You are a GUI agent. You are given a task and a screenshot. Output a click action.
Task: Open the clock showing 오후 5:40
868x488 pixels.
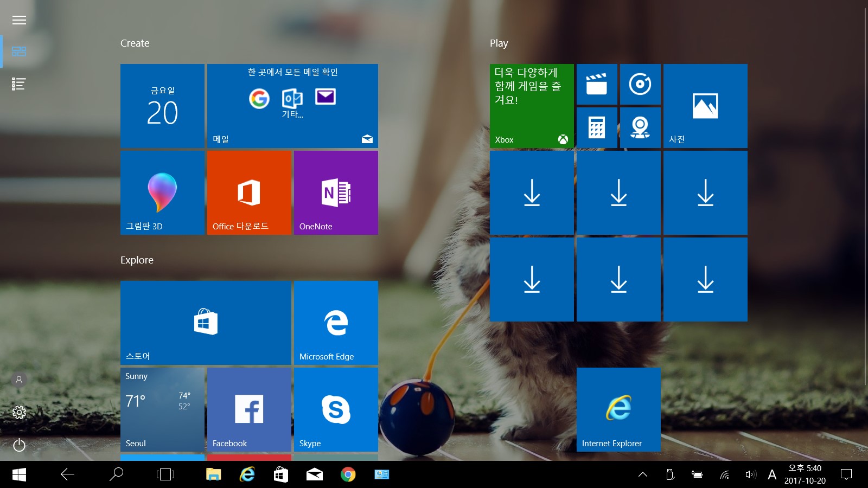click(x=805, y=474)
